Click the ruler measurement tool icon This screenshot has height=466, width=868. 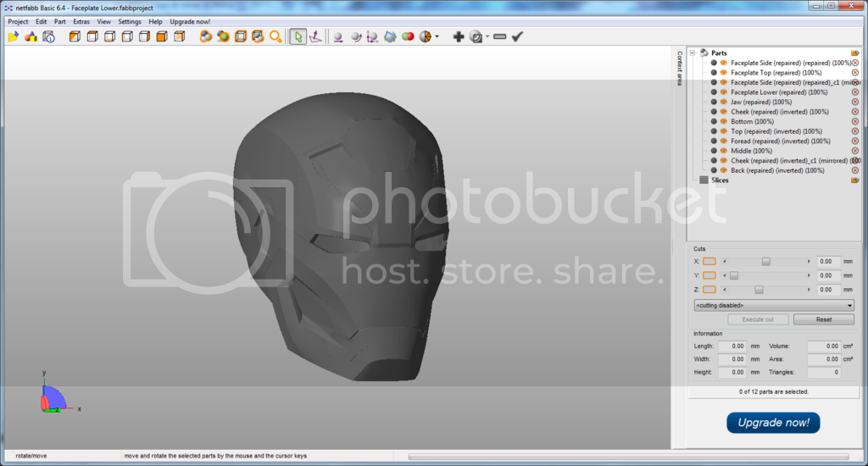[499, 36]
